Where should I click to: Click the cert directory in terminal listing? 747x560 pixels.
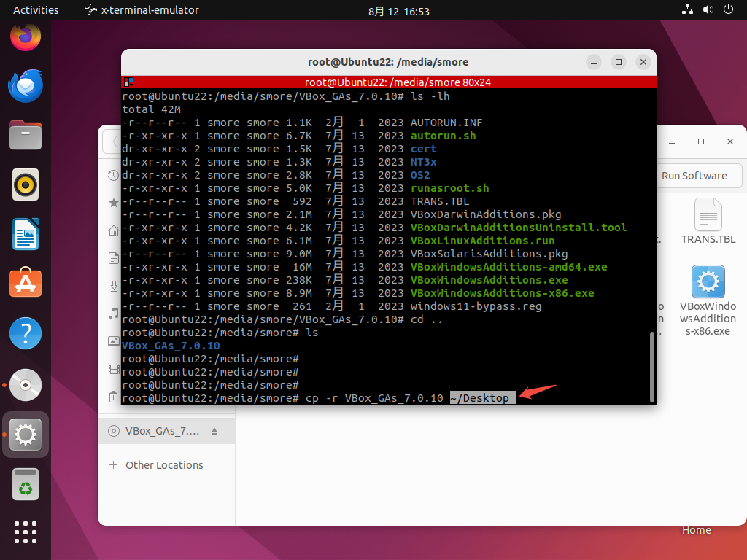click(x=424, y=149)
